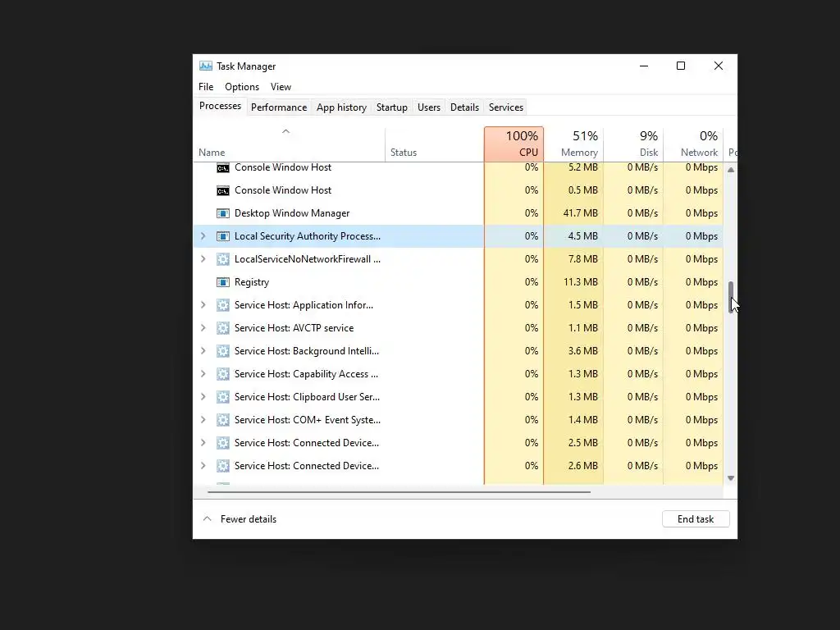Click the Service Host: Application Infor... gear icon
The width and height of the screenshot is (840, 630).
point(223,305)
